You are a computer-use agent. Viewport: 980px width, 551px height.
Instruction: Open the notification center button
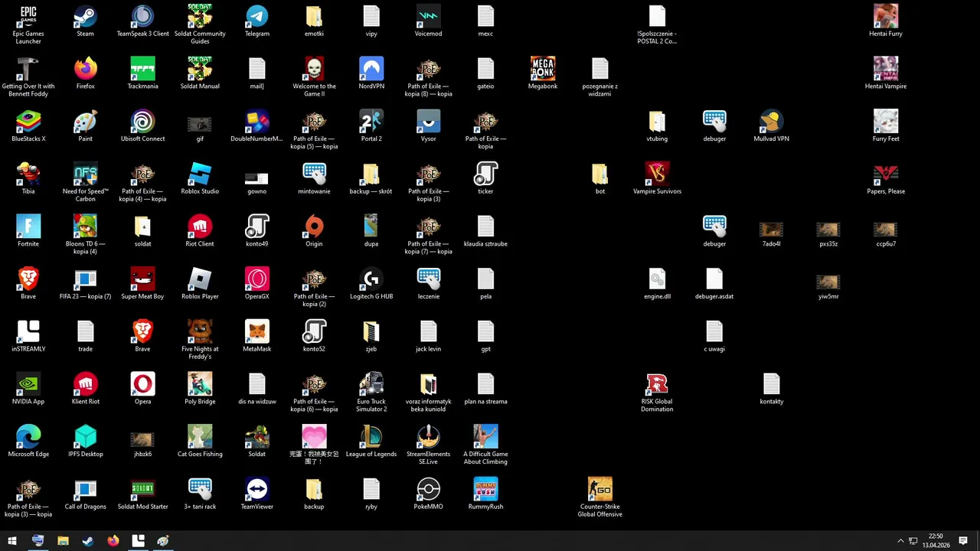(x=963, y=541)
